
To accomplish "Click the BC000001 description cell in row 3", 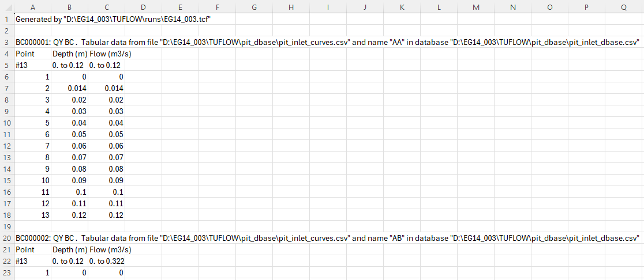I will point(32,42).
